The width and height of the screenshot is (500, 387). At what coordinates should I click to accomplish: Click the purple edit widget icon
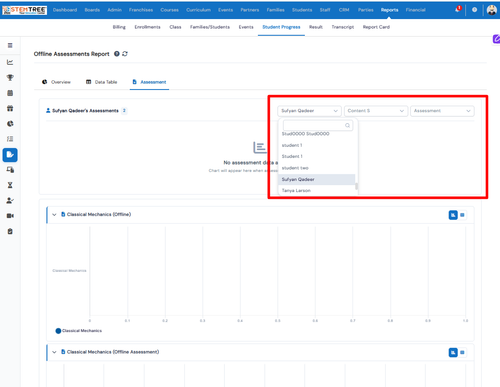[496, 39]
